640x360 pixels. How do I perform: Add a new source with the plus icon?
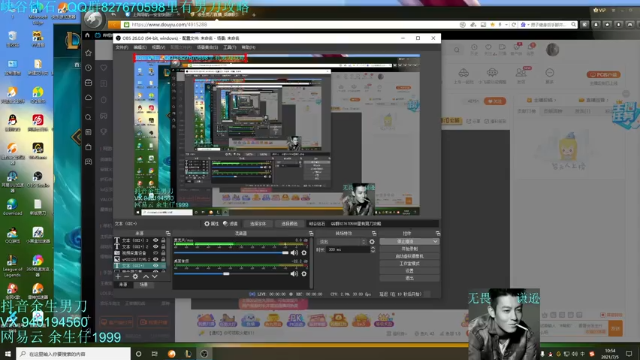[x=118, y=276]
